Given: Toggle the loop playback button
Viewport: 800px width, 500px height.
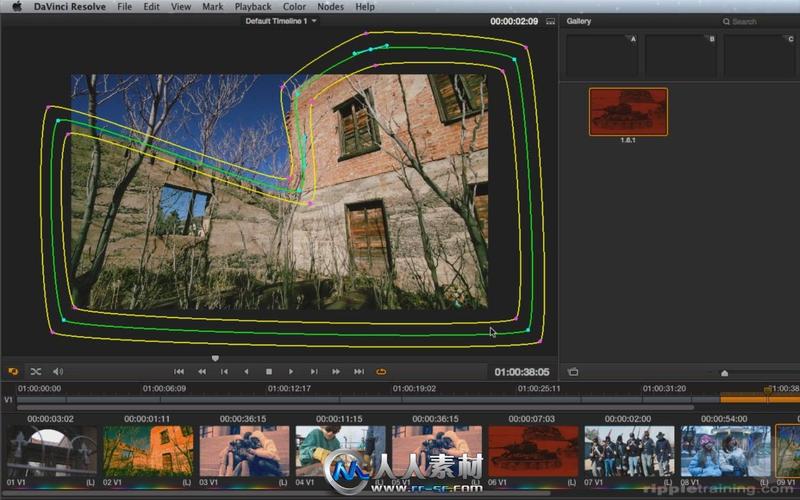Looking at the screenshot, I should coord(381,372).
